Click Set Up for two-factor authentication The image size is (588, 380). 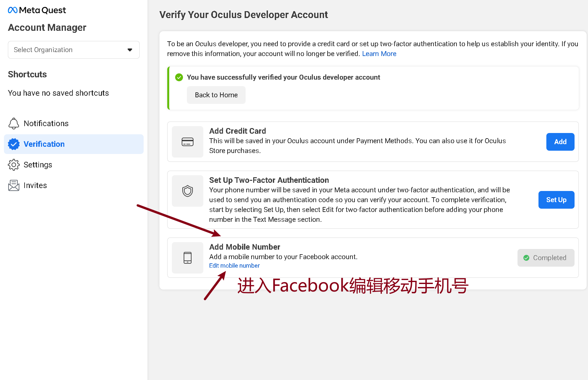(x=556, y=200)
